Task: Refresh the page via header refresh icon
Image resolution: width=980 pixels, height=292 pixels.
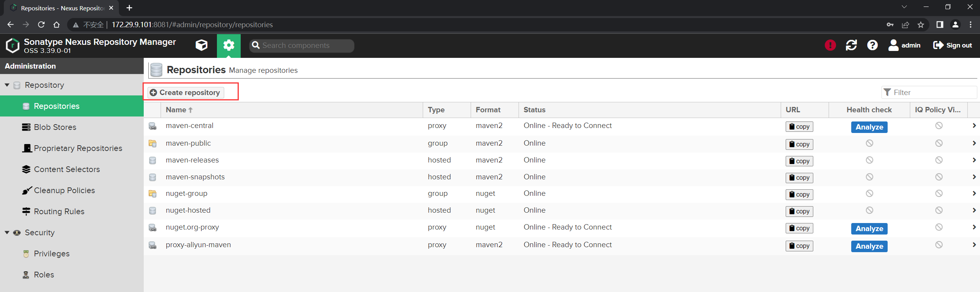Action: coord(851,45)
